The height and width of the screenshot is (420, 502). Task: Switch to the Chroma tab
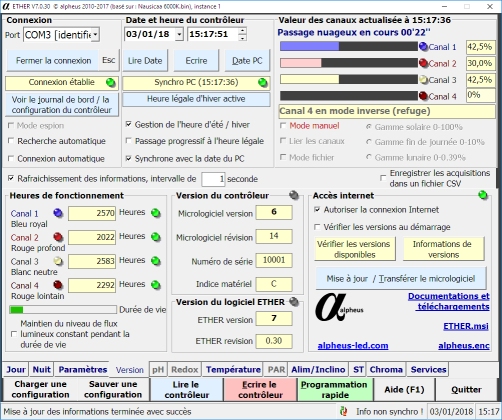tap(386, 370)
